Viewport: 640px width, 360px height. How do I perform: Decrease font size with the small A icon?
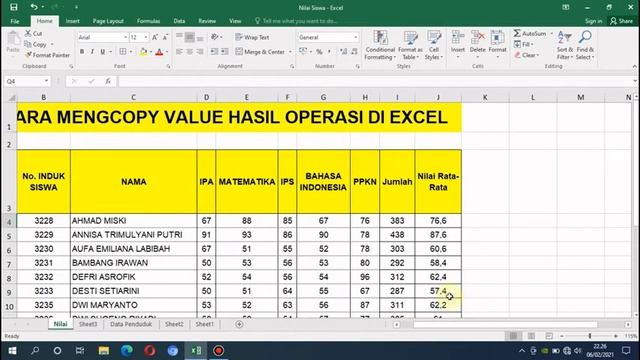(x=165, y=37)
